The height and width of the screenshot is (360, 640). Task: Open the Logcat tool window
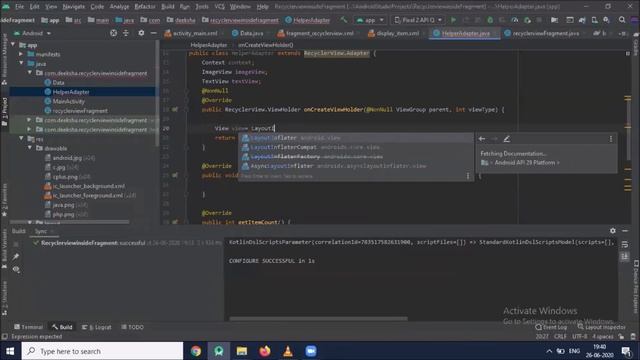click(x=97, y=327)
